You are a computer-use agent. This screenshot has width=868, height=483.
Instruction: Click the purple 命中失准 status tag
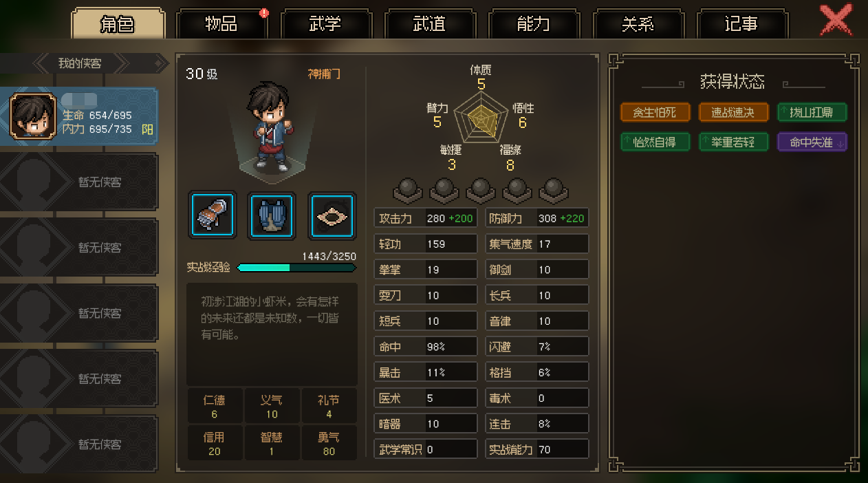[x=812, y=142]
